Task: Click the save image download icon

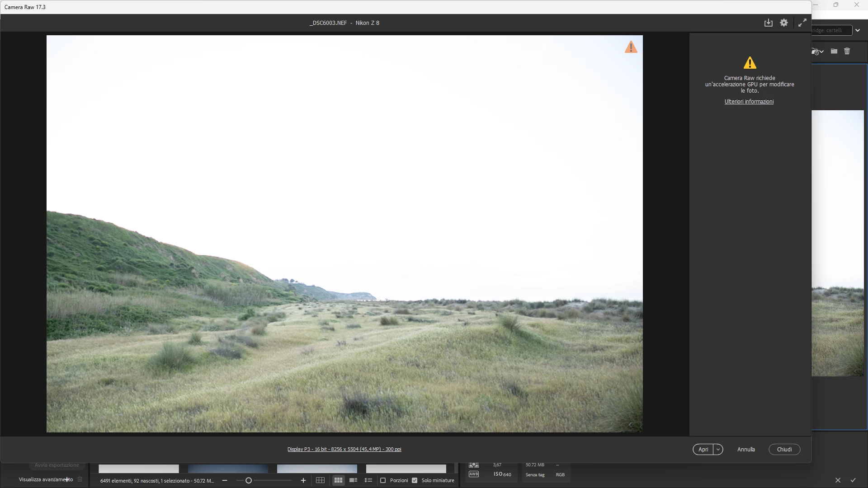Action: (x=768, y=23)
